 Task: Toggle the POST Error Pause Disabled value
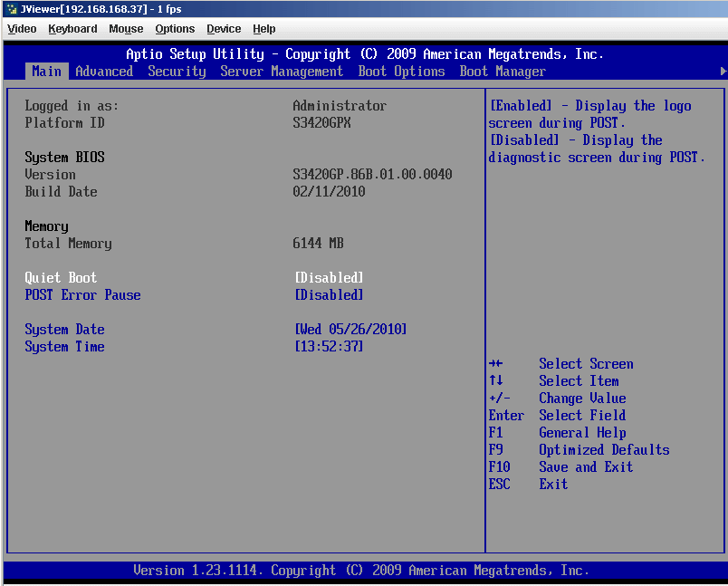(x=329, y=295)
